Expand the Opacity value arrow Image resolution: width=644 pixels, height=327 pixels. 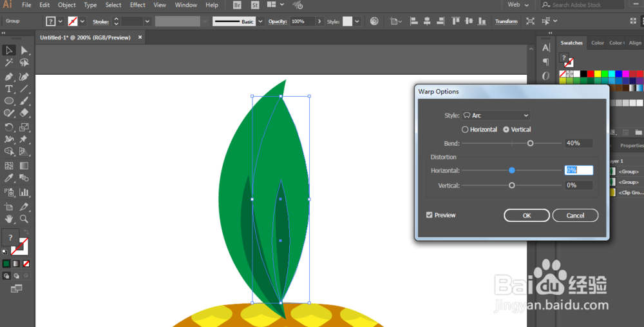point(319,21)
